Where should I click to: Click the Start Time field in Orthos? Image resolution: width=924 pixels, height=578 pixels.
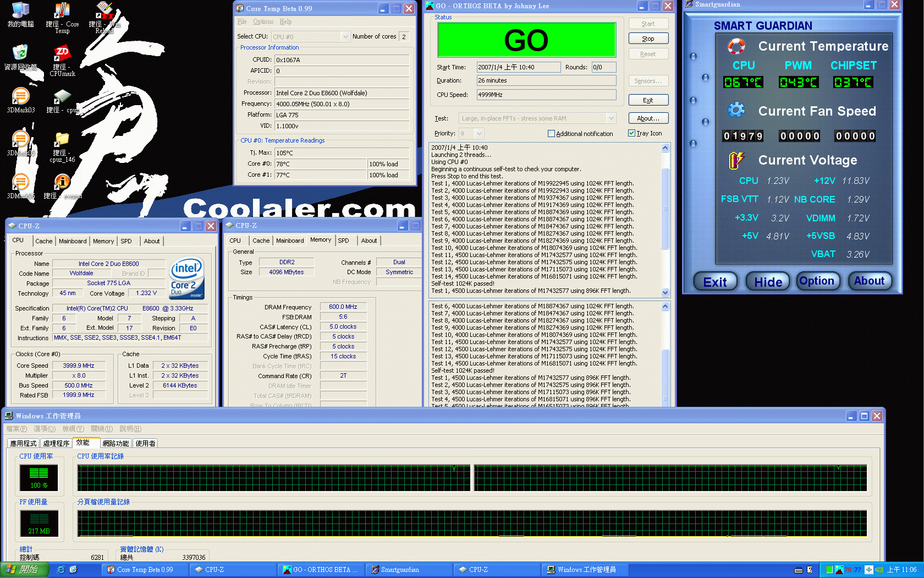(519, 67)
